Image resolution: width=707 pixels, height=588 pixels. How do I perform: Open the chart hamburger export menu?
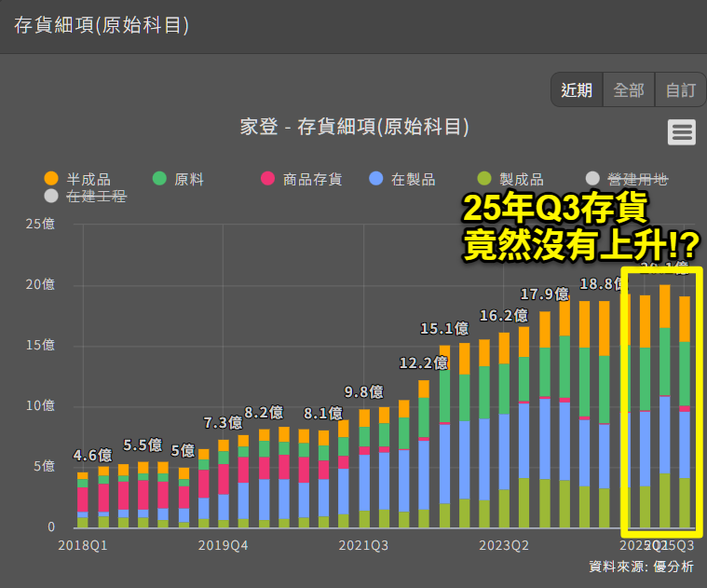(682, 132)
